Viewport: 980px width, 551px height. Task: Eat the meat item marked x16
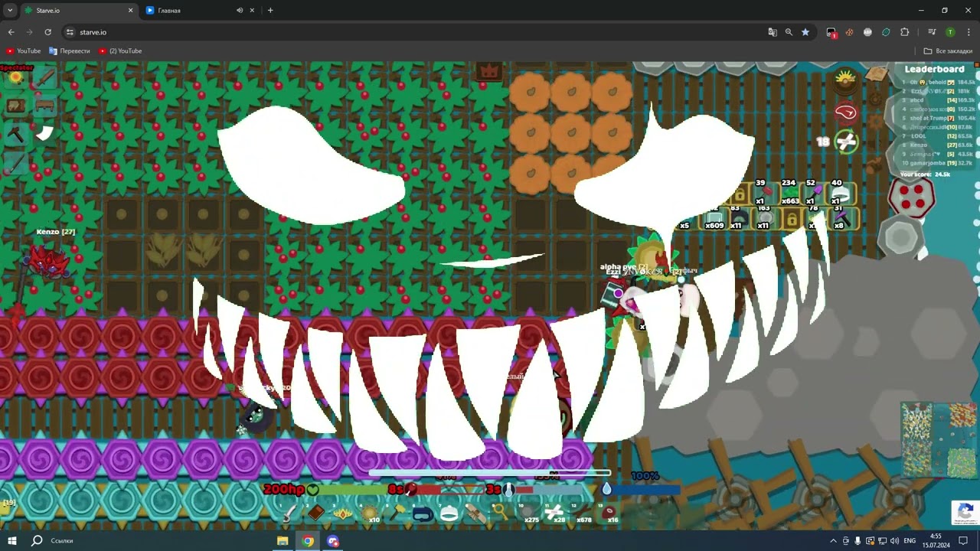(609, 512)
